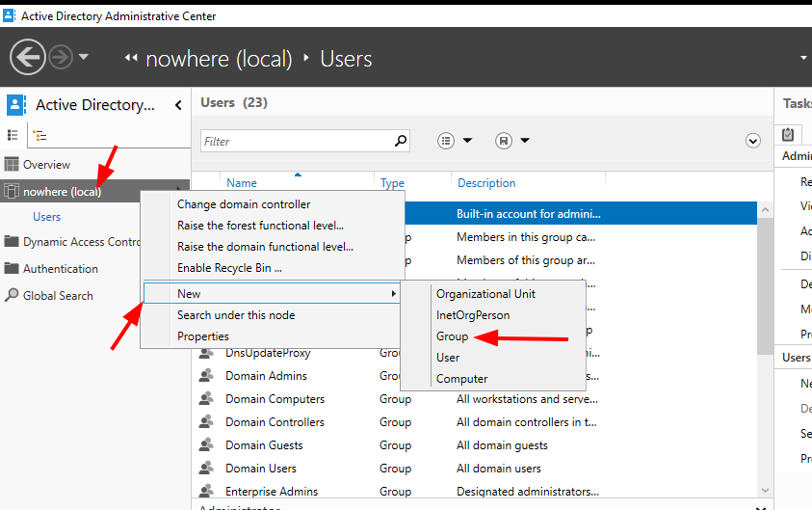The width and height of the screenshot is (812, 510).
Task: Select the Domain Admins row
Action: point(266,376)
